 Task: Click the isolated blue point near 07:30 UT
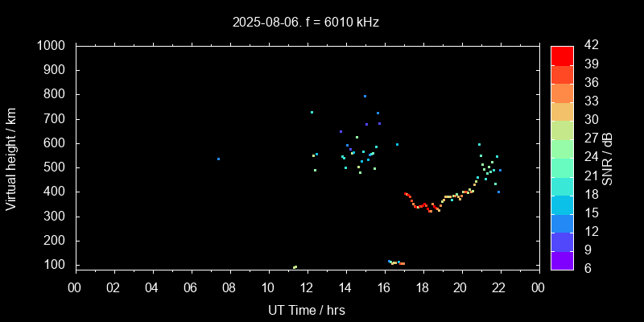point(218,159)
